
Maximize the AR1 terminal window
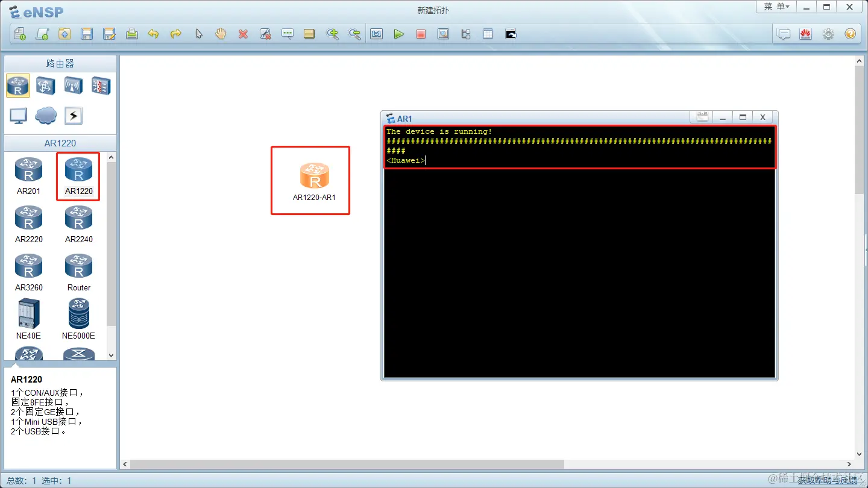coord(743,117)
